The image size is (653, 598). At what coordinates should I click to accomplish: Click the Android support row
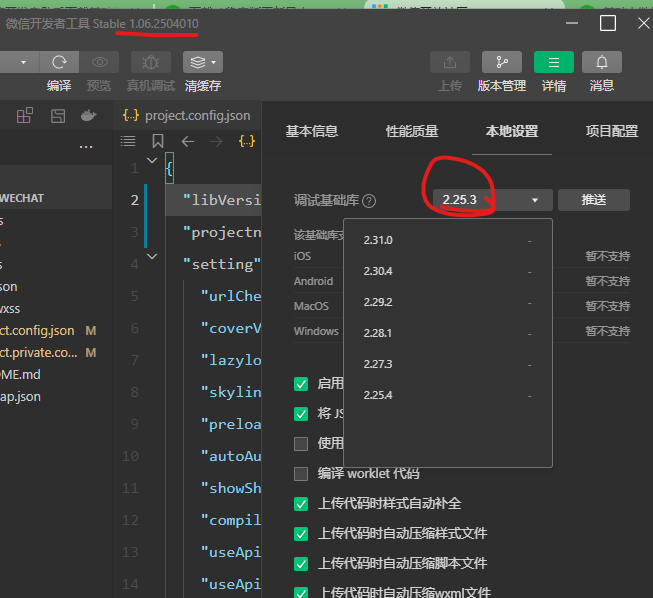click(x=462, y=281)
